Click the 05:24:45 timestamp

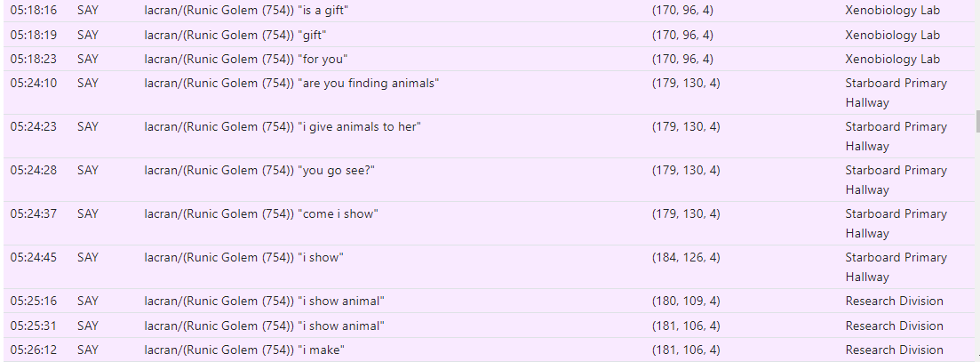33,258
